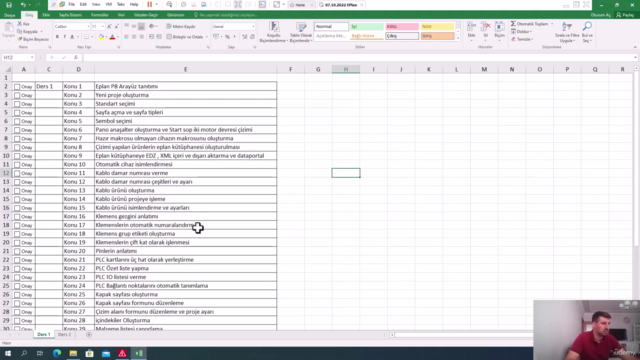The height and width of the screenshot is (360, 640).
Task: Underline the selected cell text
Action: [x=72, y=37]
